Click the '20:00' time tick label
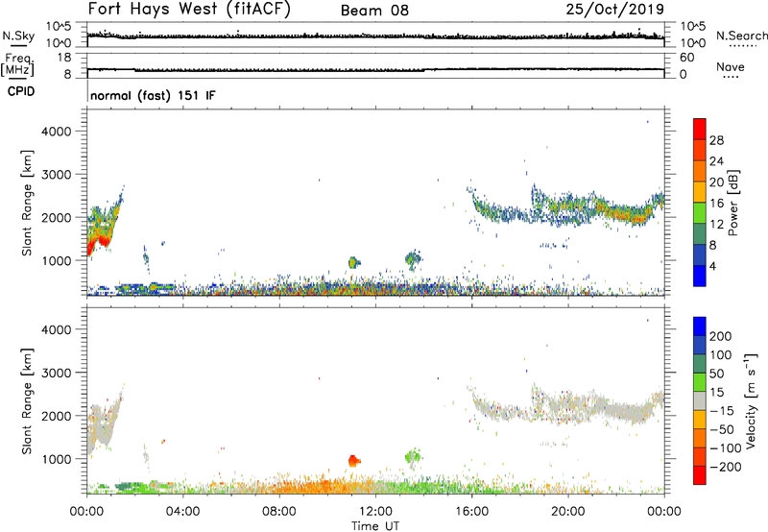 (567, 512)
